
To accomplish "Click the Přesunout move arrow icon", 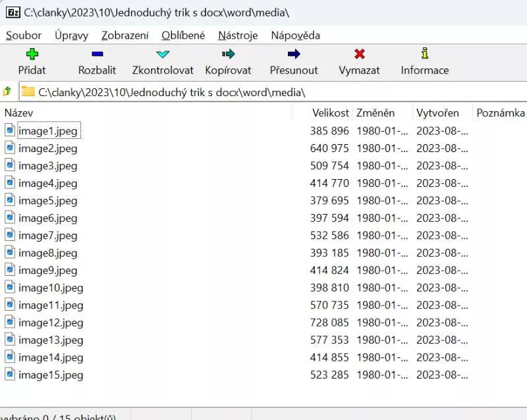I will [294, 55].
